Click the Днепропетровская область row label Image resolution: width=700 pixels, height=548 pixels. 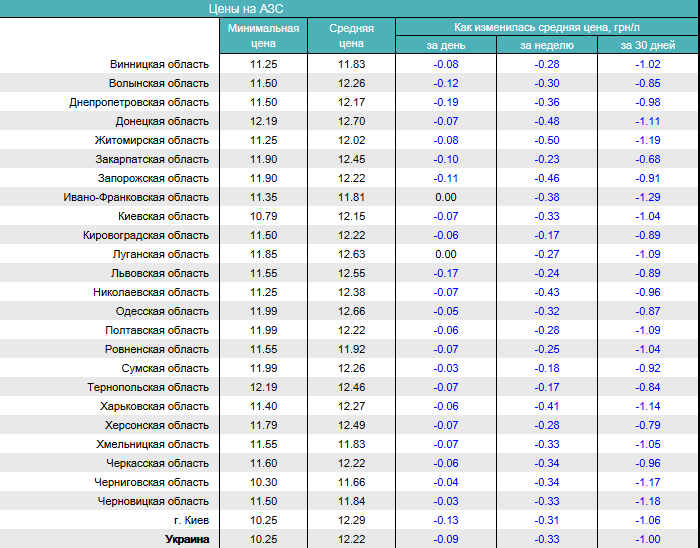pyautogui.click(x=139, y=102)
